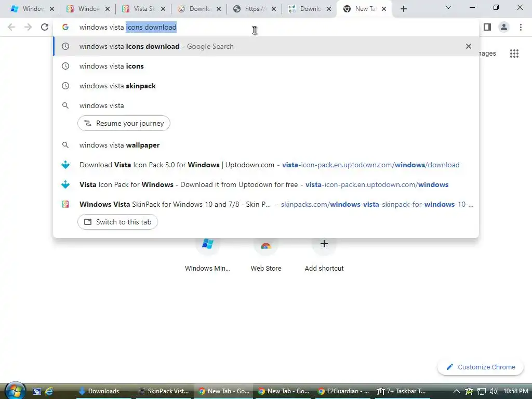Close the 'New Tab' browser tab

pyautogui.click(x=384, y=9)
